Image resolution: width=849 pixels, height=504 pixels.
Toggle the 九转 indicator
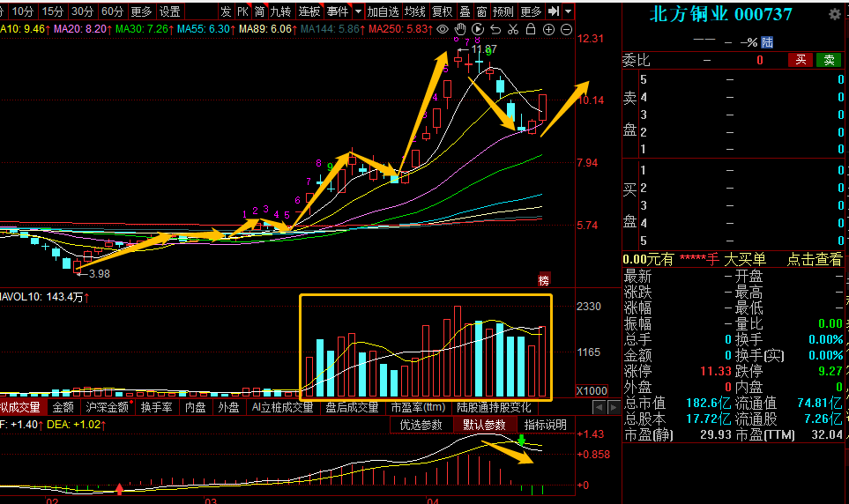click(x=280, y=11)
